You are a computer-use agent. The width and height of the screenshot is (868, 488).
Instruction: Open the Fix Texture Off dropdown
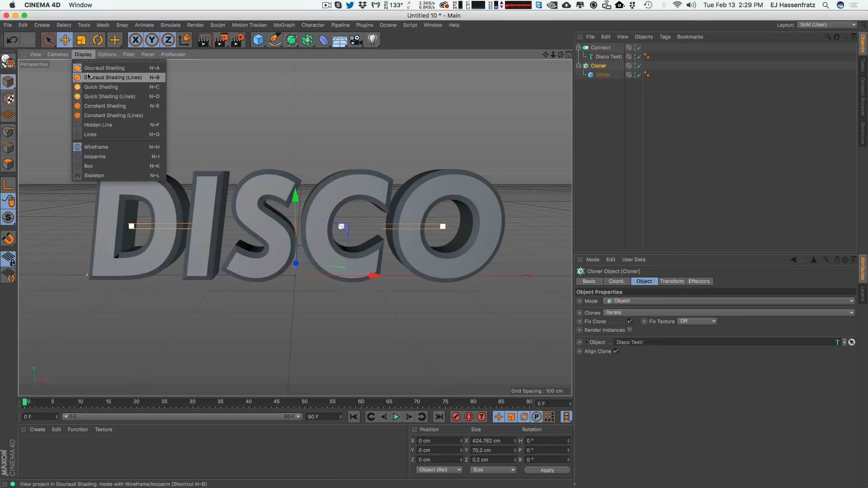[697, 321]
